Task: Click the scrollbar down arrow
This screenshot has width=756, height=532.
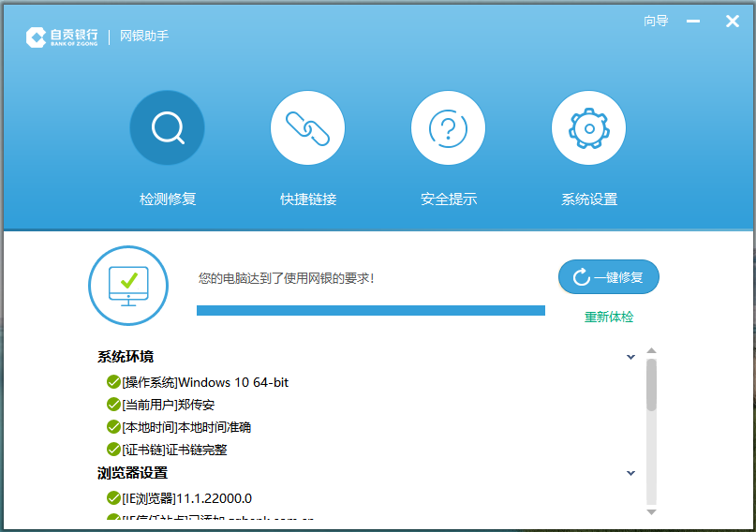Action: coord(651,511)
